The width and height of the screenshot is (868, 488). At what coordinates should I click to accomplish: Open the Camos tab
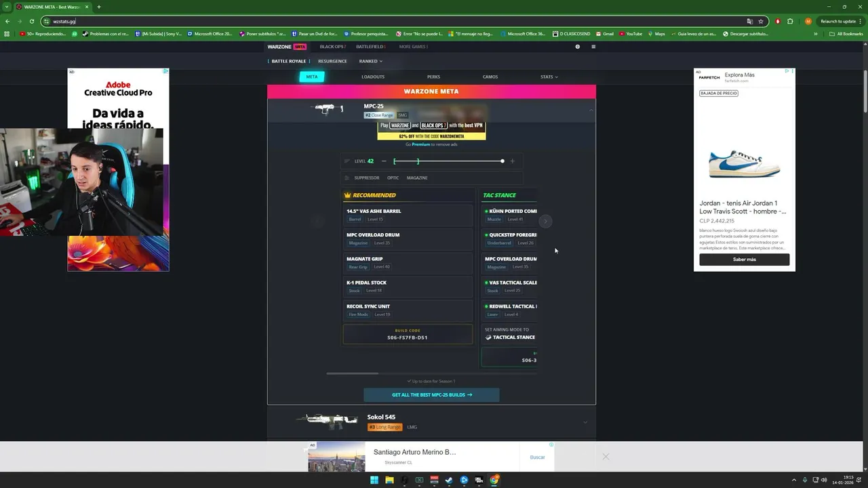tap(490, 77)
